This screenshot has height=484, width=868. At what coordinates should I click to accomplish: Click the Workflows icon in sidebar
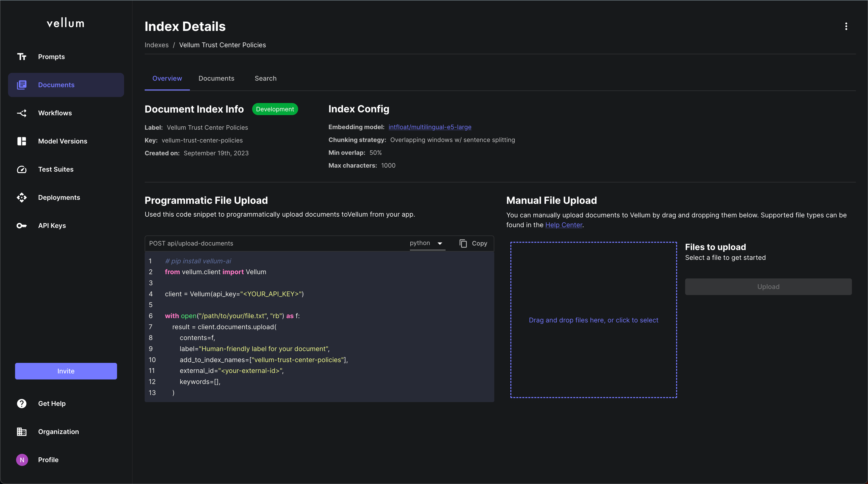pos(21,113)
